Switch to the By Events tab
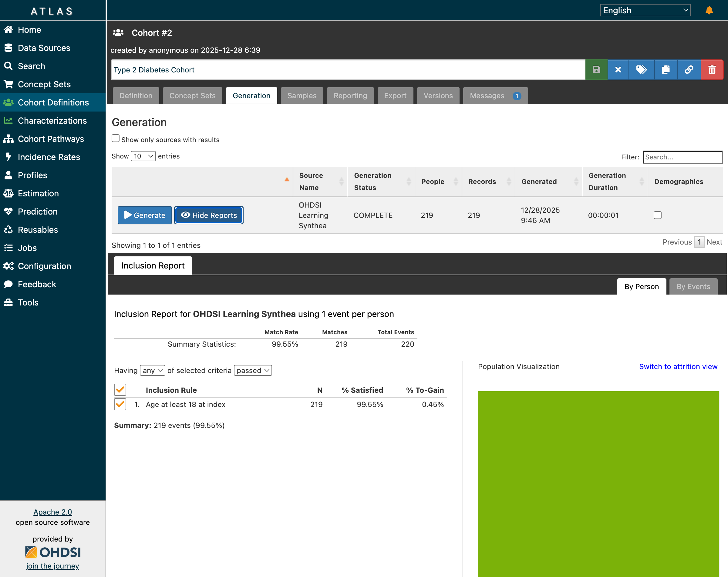 [x=693, y=286]
